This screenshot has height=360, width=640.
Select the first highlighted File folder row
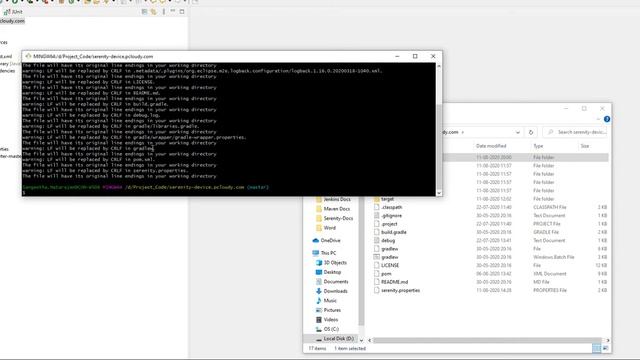tap(526, 157)
